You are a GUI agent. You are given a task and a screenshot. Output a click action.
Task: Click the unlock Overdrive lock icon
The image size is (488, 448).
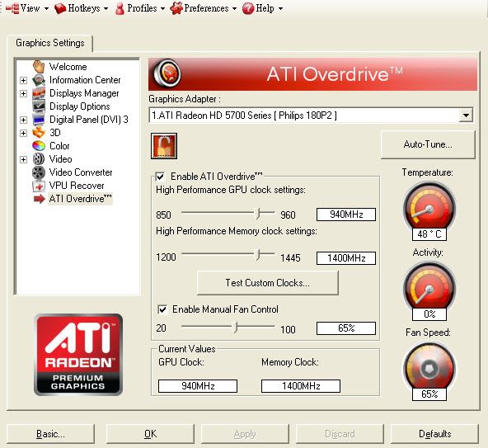[x=164, y=146]
